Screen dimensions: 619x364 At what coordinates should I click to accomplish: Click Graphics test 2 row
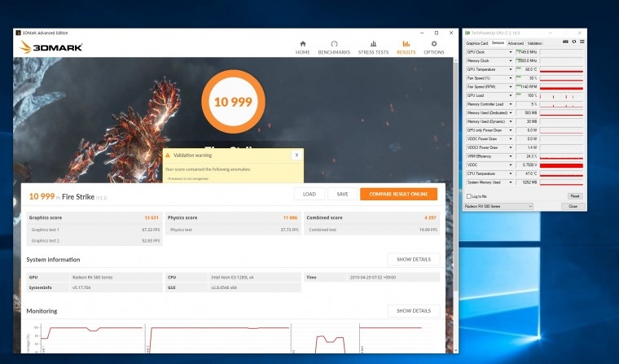click(x=94, y=240)
